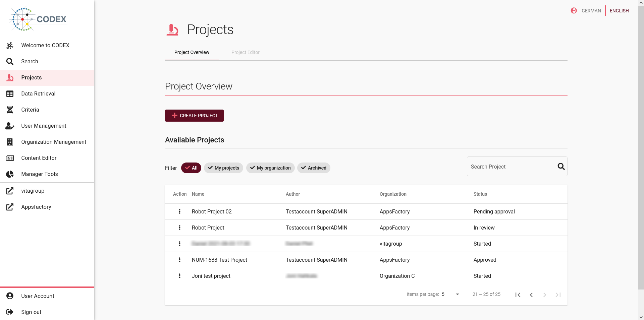This screenshot has height=320, width=644.
Task: Open action menu for Joni test project
Action: (x=179, y=276)
